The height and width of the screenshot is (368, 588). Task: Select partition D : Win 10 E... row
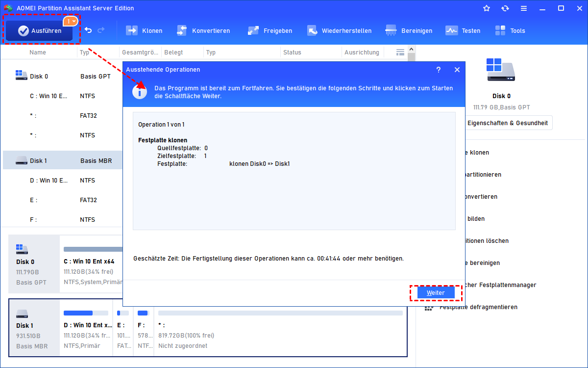coord(63,180)
